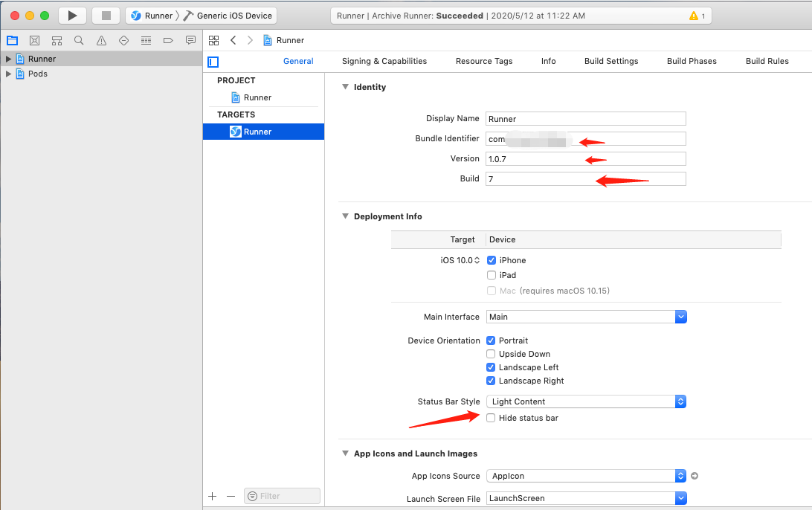812x510 pixels.
Task: Click the Archive Runner Succeeded status
Action: [x=461, y=16]
